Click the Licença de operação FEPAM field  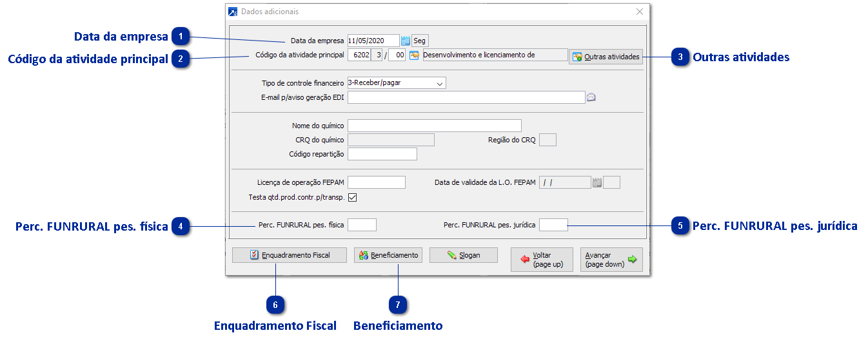click(377, 182)
